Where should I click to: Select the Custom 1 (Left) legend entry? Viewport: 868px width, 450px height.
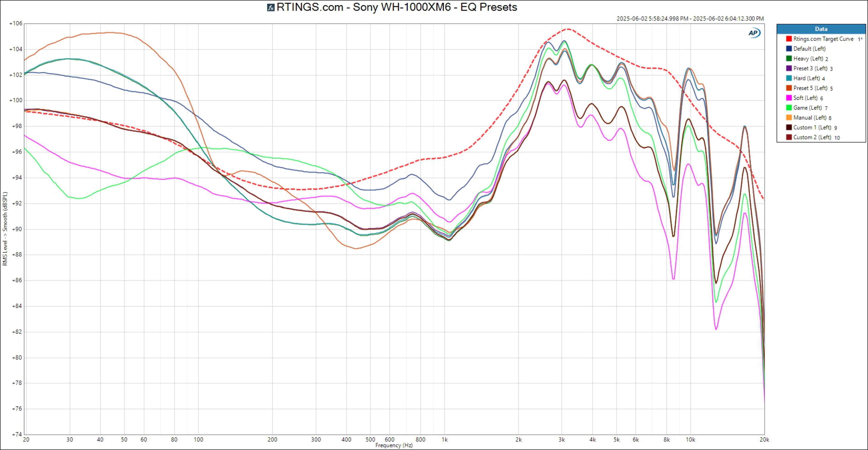[x=812, y=127]
